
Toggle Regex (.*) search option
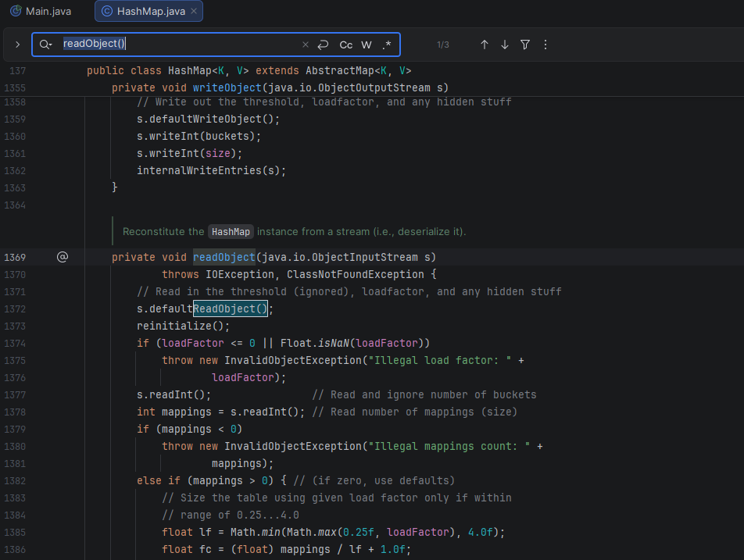[386, 45]
